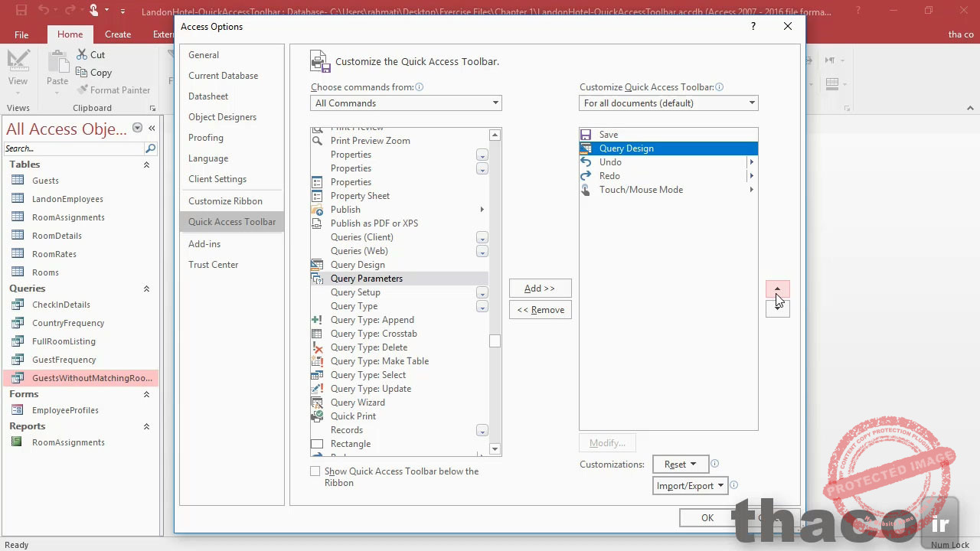
Task: Click the Touch/Mouse Mode icon
Action: tap(586, 190)
